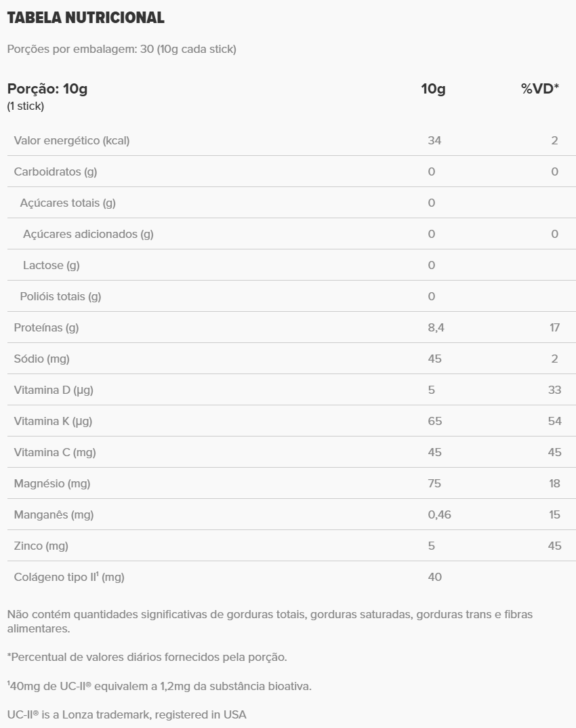Click the Vitamina K %VD value 54
Viewport: 576px width, 728px height.
[x=554, y=421]
